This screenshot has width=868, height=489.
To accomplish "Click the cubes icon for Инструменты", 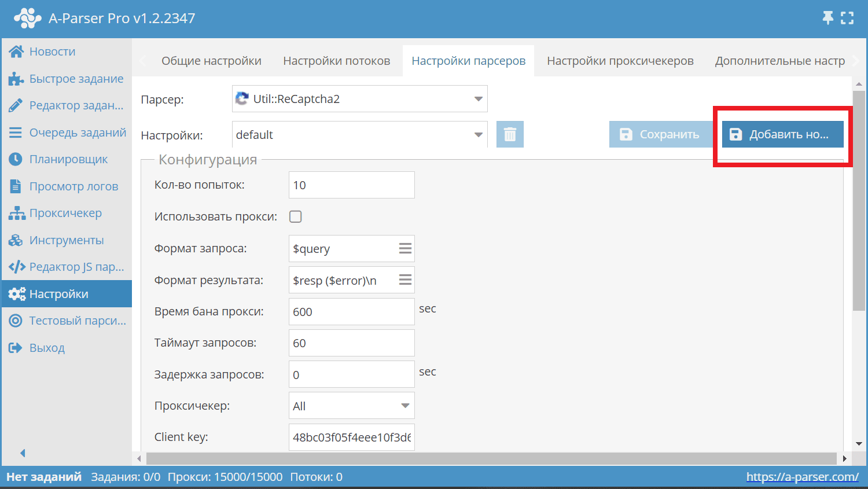I will point(16,240).
